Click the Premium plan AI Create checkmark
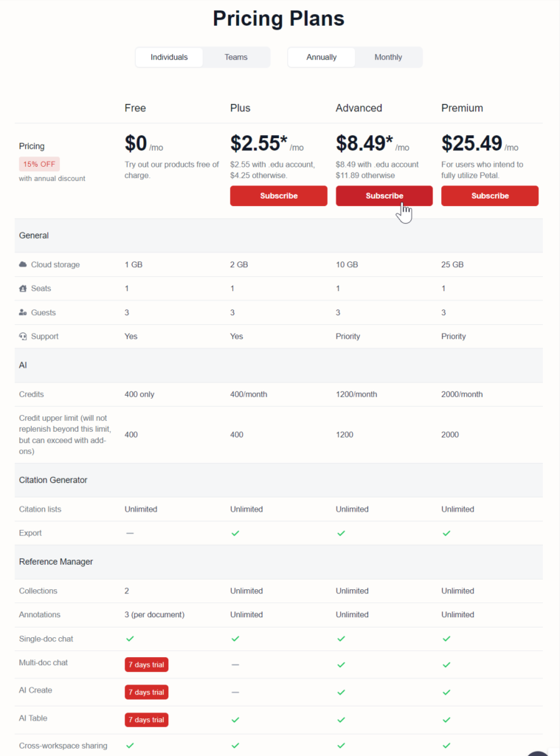This screenshot has width=560, height=756. tap(446, 693)
